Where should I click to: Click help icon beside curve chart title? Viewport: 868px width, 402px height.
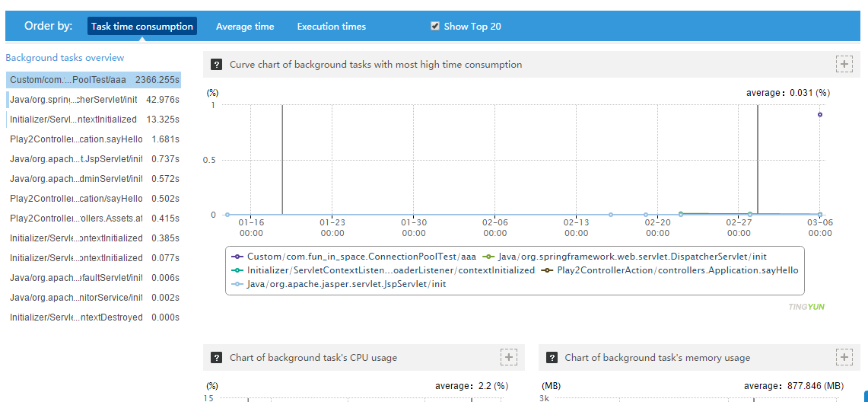[x=217, y=65]
